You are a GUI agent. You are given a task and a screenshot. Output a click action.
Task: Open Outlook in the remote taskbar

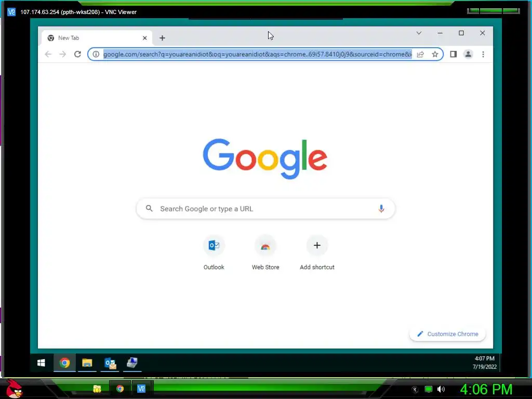(110, 363)
